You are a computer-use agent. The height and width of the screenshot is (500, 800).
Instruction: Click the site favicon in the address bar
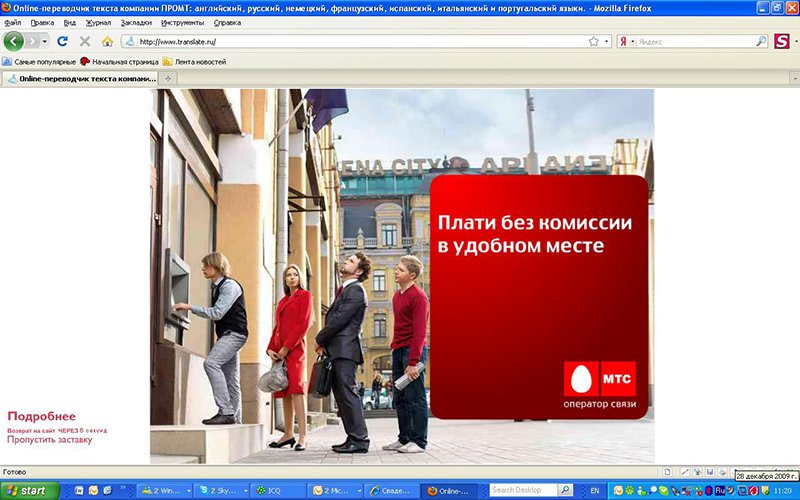[x=130, y=41]
